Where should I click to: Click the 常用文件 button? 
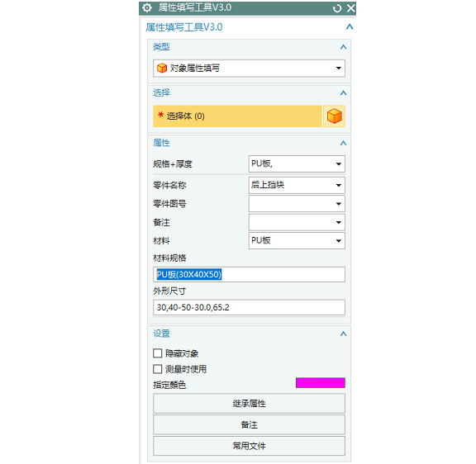coord(249,446)
